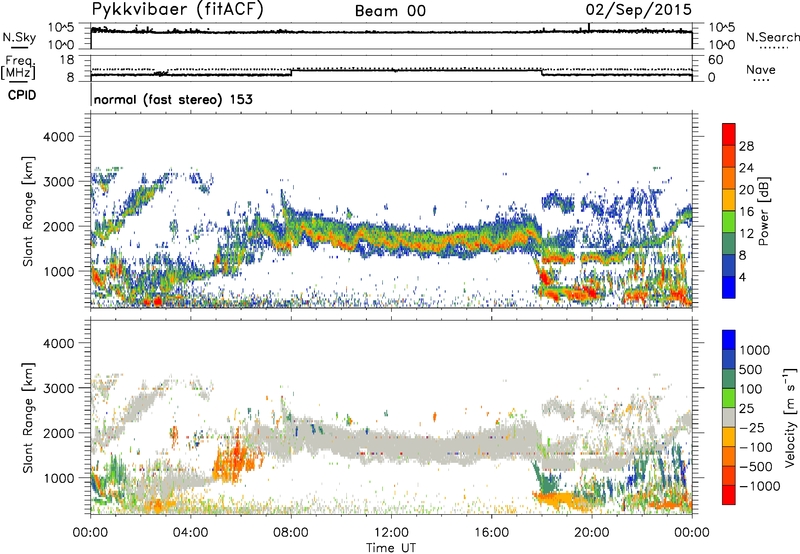Click the Time UT axis label

(391, 547)
